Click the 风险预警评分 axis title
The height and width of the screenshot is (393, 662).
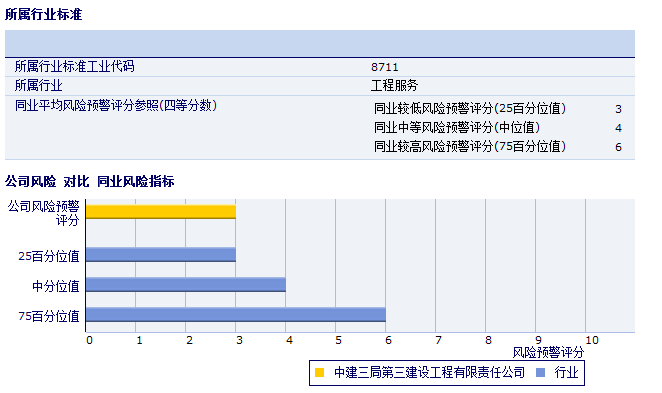click(548, 352)
